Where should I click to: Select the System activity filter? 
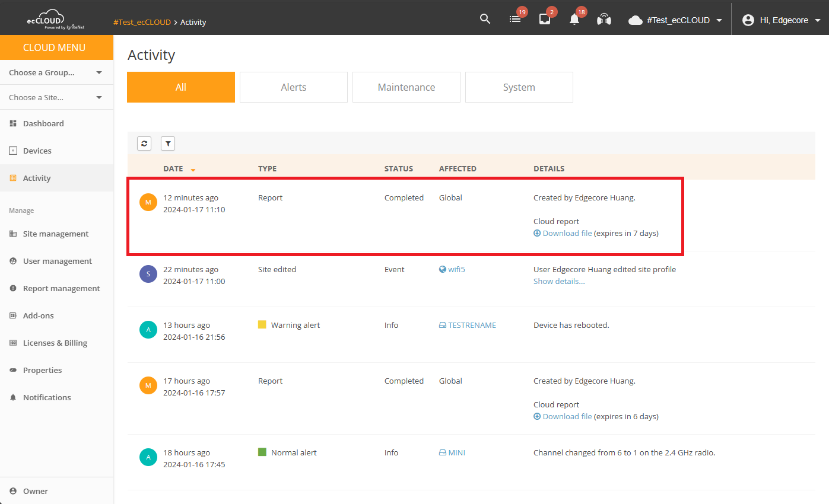[519, 87]
